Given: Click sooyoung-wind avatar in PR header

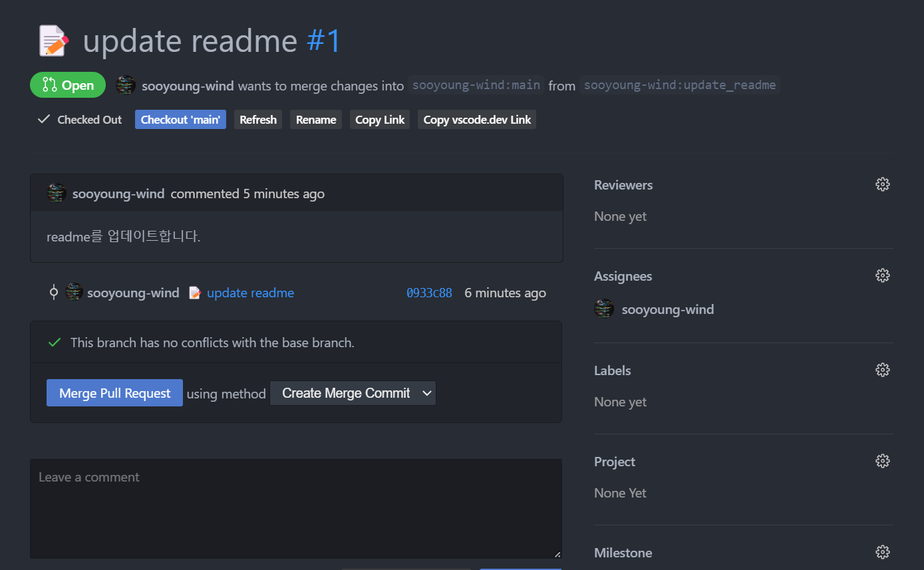Looking at the screenshot, I should pyautogui.click(x=126, y=85).
